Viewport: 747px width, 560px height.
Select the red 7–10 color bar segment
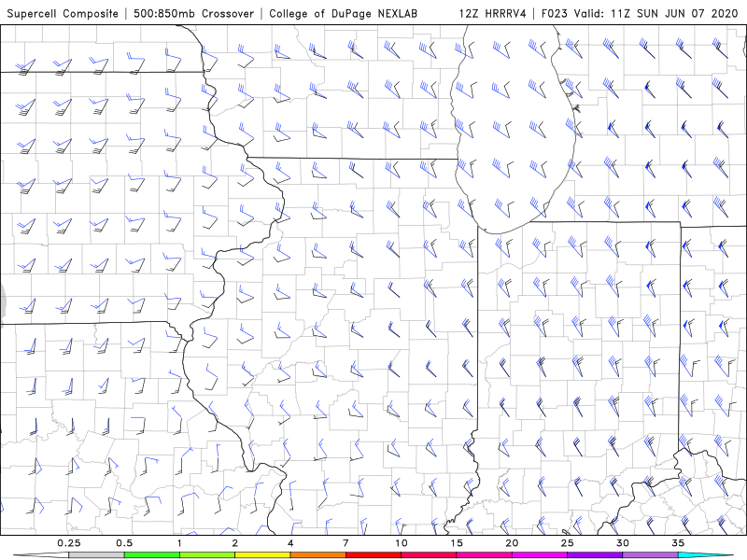point(373,555)
